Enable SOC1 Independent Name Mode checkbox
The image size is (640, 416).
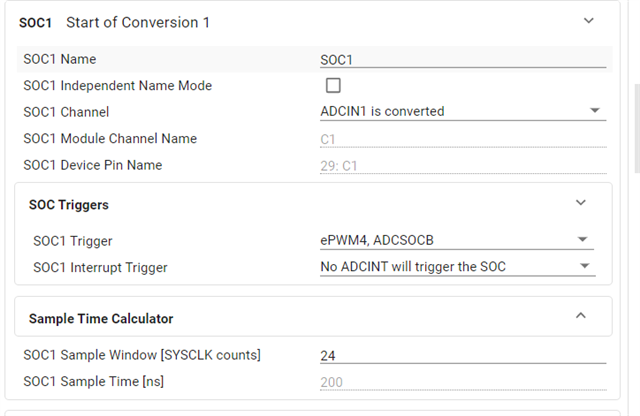[333, 85]
